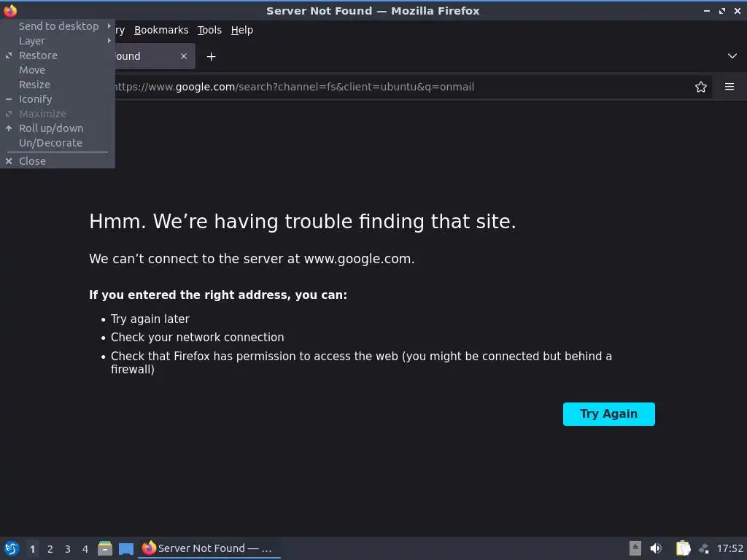
Task: Choose Iconify menu entry
Action: click(58, 99)
